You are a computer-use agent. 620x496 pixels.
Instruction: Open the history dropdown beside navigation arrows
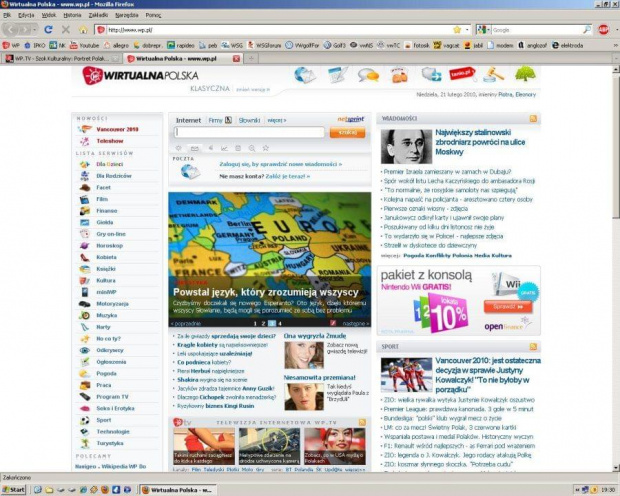(35, 30)
